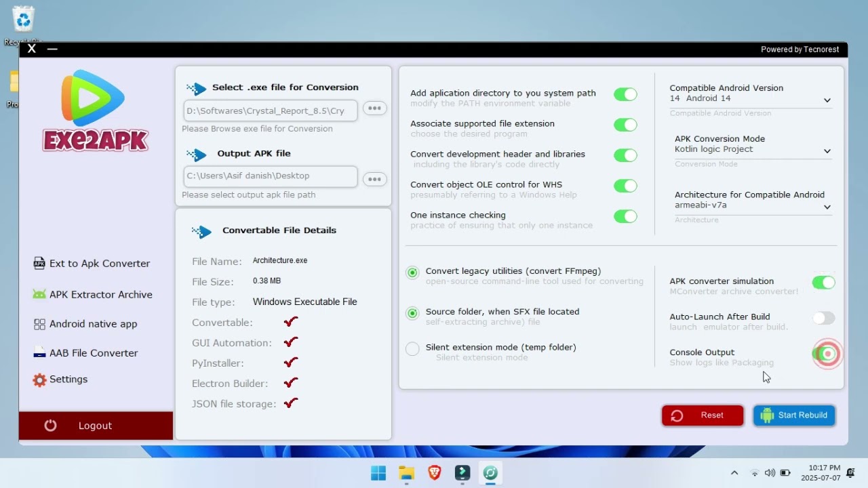Click the android icon on Start Rebuild
This screenshot has width=868, height=488.
tap(767, 415)
